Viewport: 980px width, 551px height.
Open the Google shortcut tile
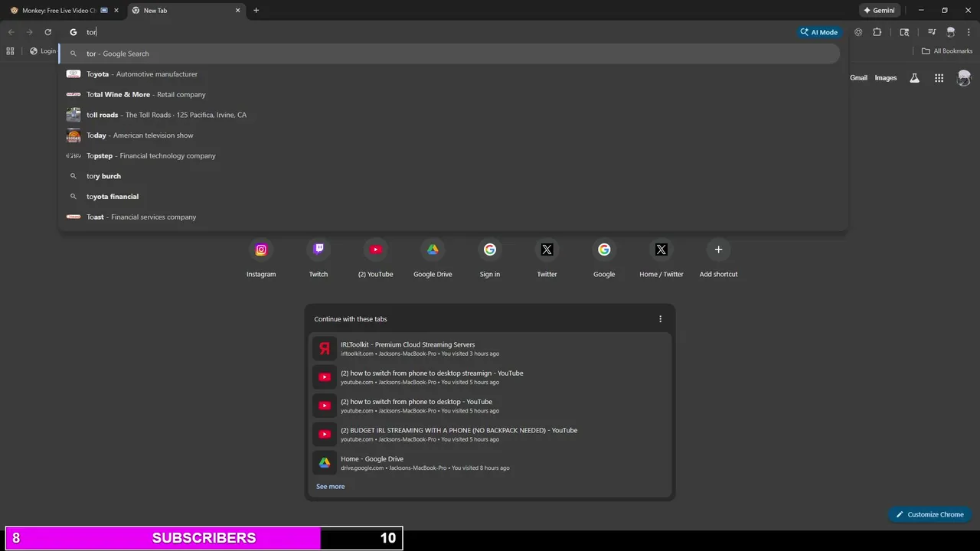(x=604, y=259)
